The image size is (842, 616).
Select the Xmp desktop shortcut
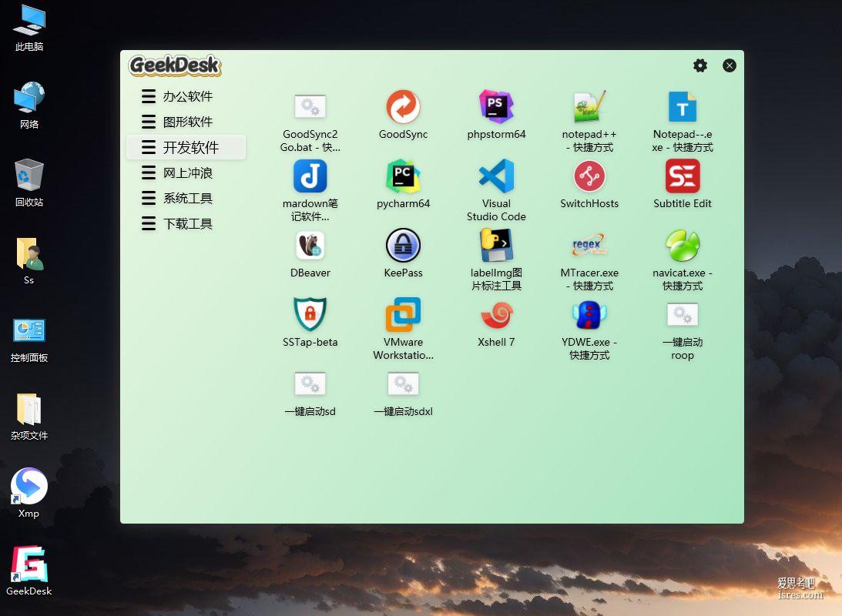click(x=29, y=493)
